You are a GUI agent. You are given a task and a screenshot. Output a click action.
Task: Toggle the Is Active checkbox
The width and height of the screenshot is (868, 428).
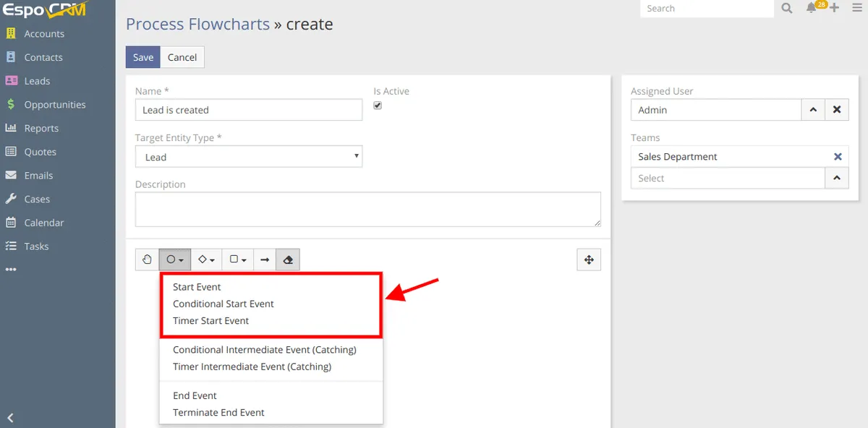378,106
